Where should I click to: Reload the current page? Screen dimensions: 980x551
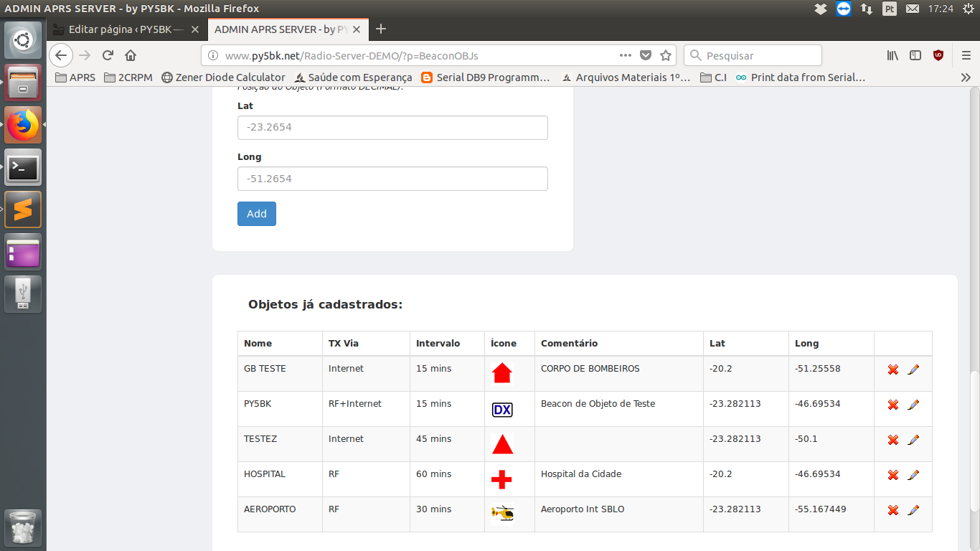tap(108, 55)
